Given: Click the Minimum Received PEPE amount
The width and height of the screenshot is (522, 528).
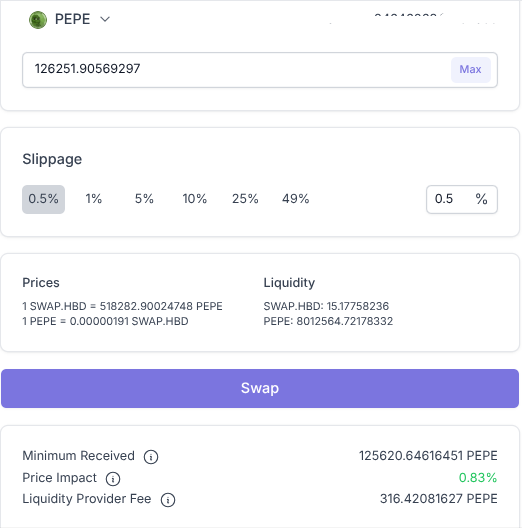Looking at the screenshot, I should tap(428, 456).
